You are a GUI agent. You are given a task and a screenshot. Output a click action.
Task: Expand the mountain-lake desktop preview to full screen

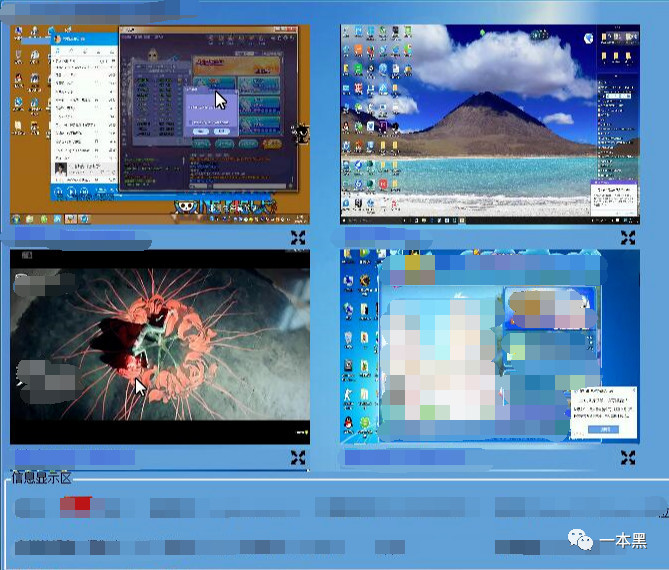coord(628,238)
